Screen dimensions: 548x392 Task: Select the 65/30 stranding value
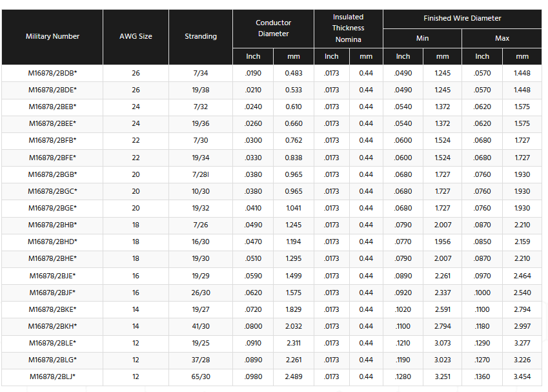coord(201,377)
